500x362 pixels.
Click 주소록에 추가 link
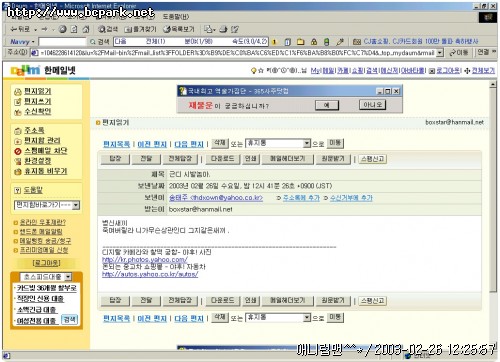[x=301, y=198]
